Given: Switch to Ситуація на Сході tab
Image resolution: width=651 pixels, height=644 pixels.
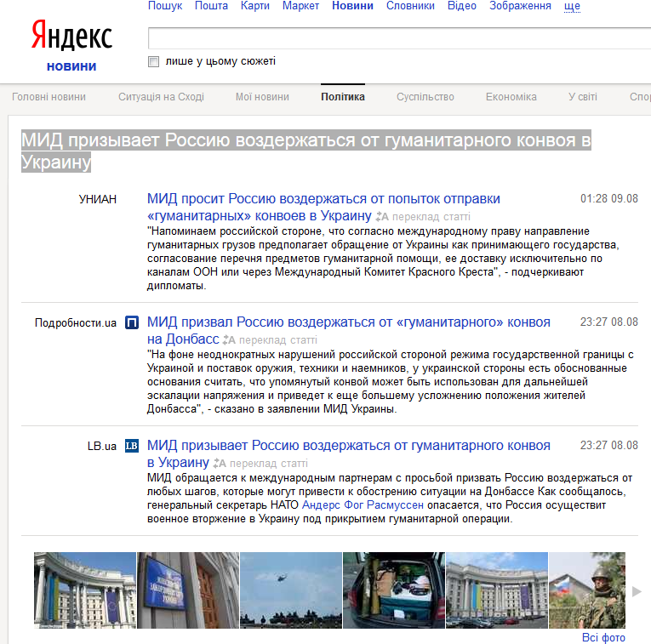Looking at the screenshot, I should [x=161, y=97].
